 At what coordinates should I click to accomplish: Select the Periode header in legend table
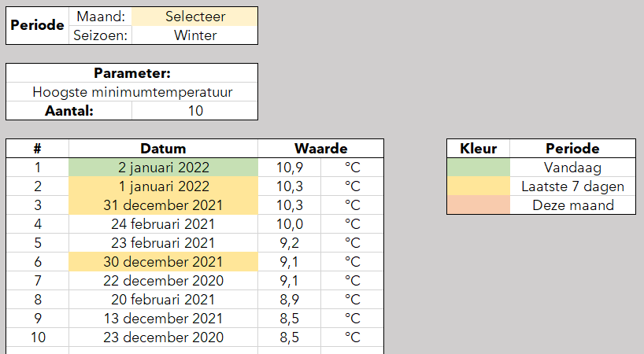coord(572,149)
